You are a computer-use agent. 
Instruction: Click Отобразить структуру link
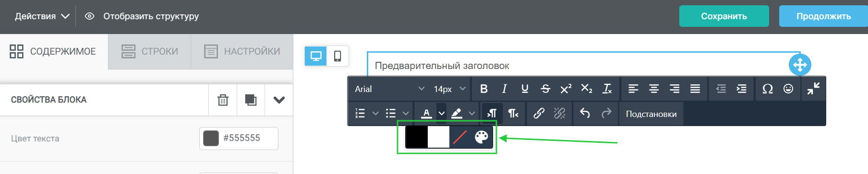pos(151,16)
